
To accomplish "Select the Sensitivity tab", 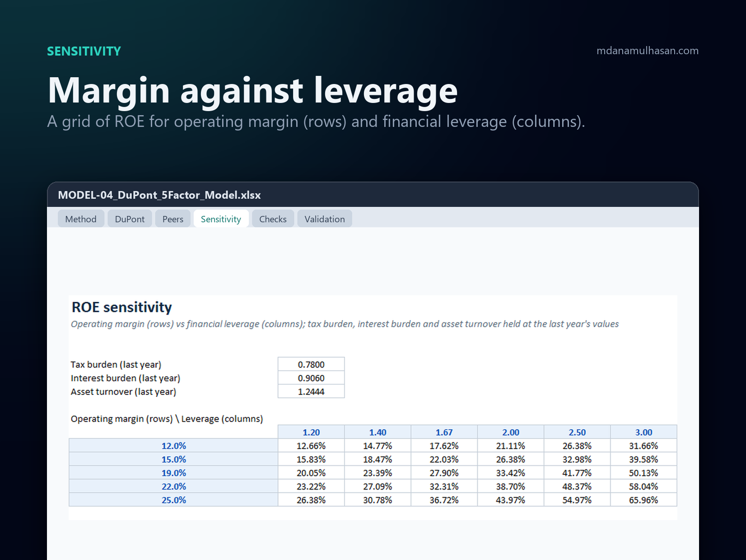I will click(221, 219).
